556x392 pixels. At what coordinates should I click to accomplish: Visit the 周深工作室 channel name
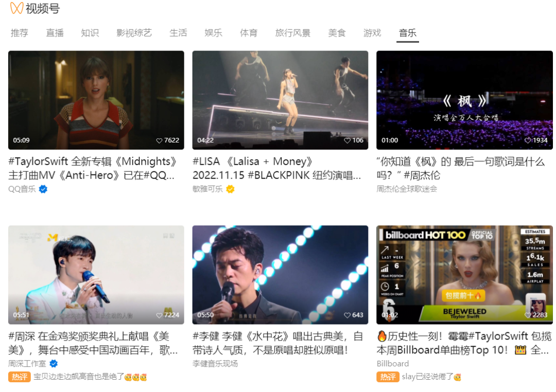click(x=27, y=364)
